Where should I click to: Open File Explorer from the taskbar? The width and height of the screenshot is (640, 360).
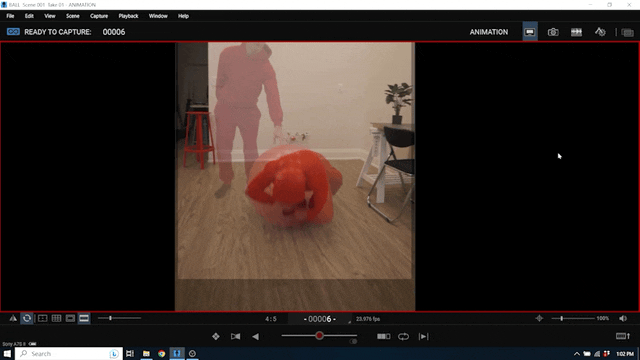tap(146, 353)
